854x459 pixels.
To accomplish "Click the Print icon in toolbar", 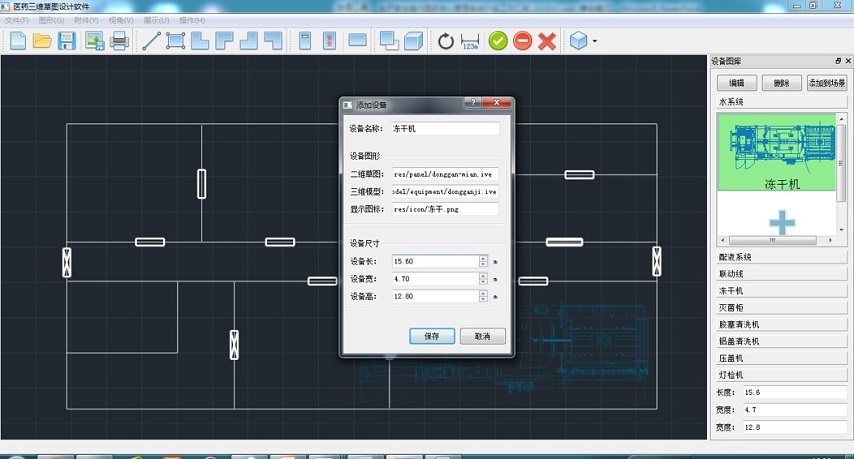I will (x=119, y=41).
